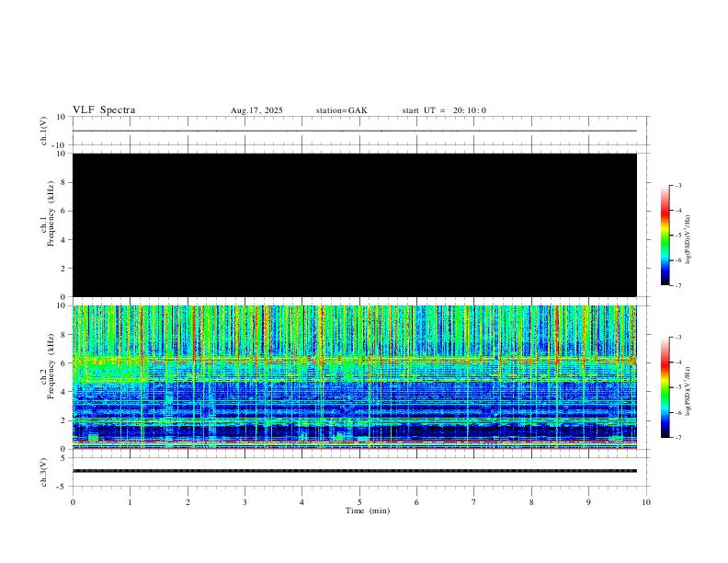Screen dimensions: 728x563
Task: Click time axis tick label '1'
Action: 130,502
